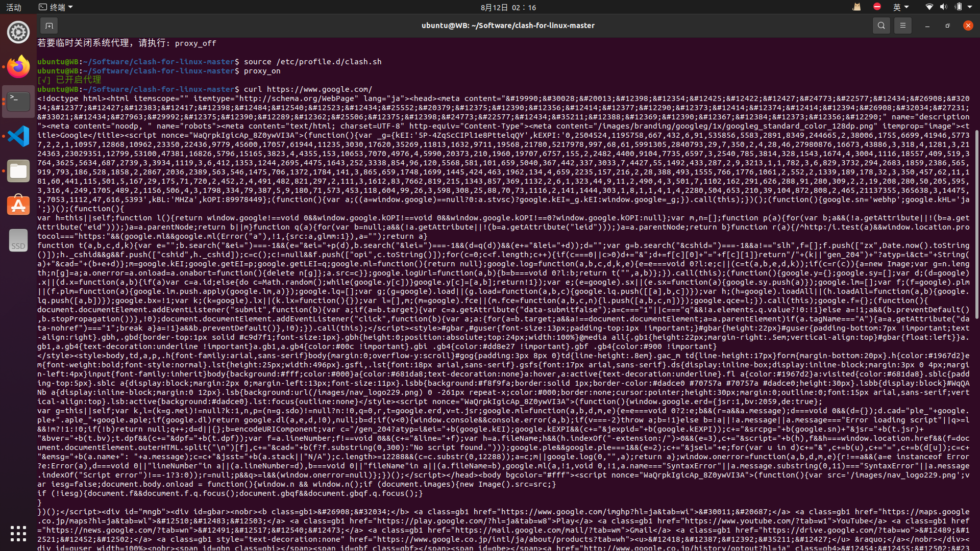Open a new terminal tab
Image resolution: width=980 pixels, height=551 pixels.
[49, 26]
